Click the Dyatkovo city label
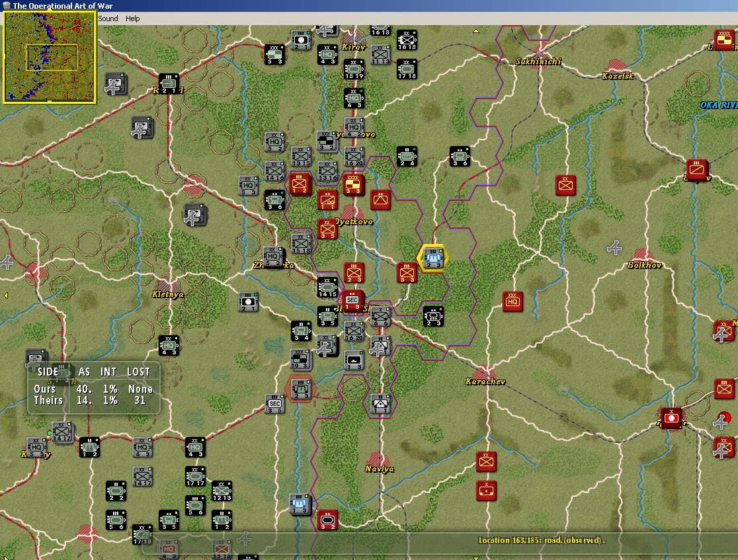The height and width of the screenshot is (560, 738). coord(354,221)
